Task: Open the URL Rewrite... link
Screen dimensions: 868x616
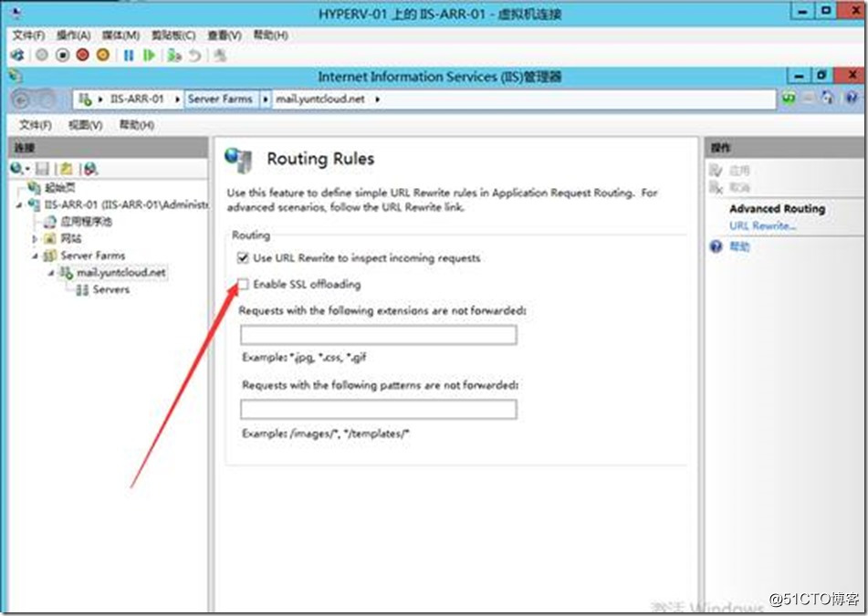Action: coord(762,225)
